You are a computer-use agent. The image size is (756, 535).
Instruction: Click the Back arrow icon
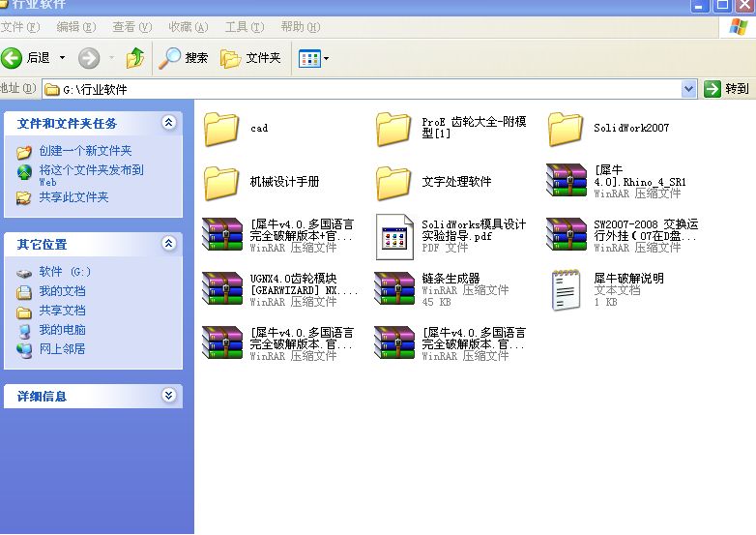click(x=12, y=58)
